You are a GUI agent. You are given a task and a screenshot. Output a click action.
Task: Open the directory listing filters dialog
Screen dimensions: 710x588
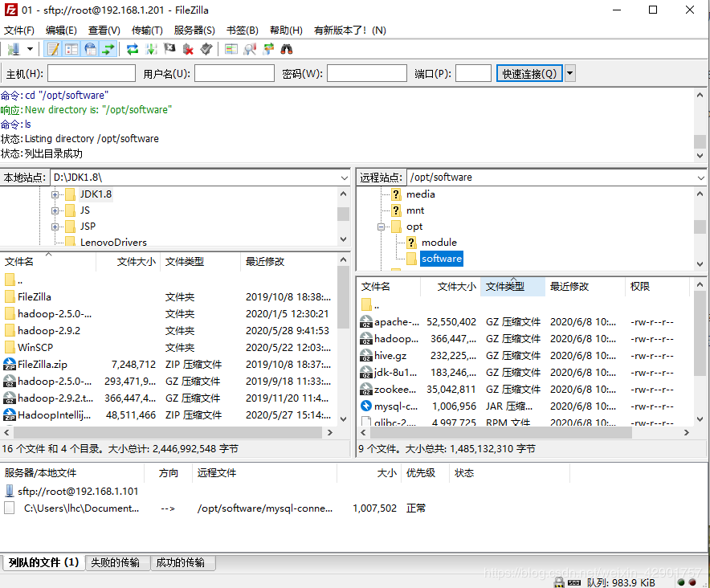(x=231, y=49)
